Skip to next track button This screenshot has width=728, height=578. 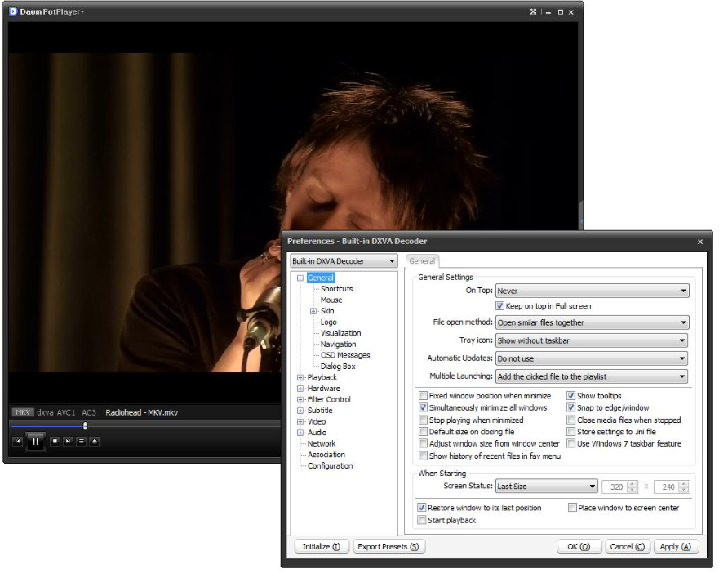(x=68, y=441)
